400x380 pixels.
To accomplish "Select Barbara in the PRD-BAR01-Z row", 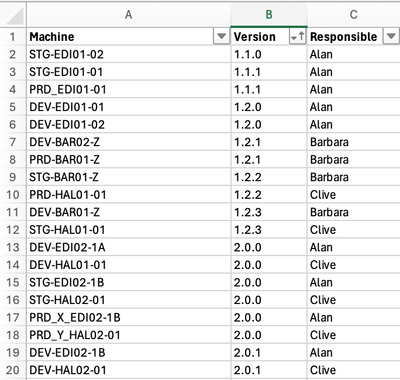I will (x=354, y=160).
